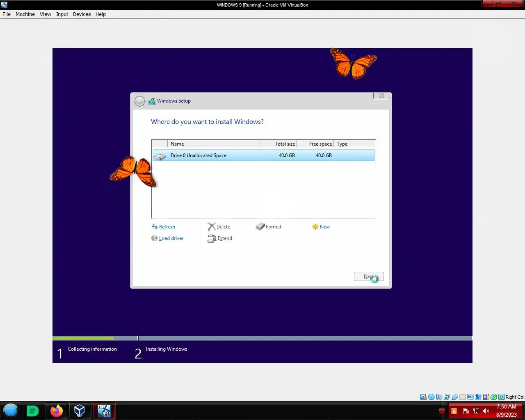
Task: Click the 40.0 GB total size value
Action: tap(287, 155)
